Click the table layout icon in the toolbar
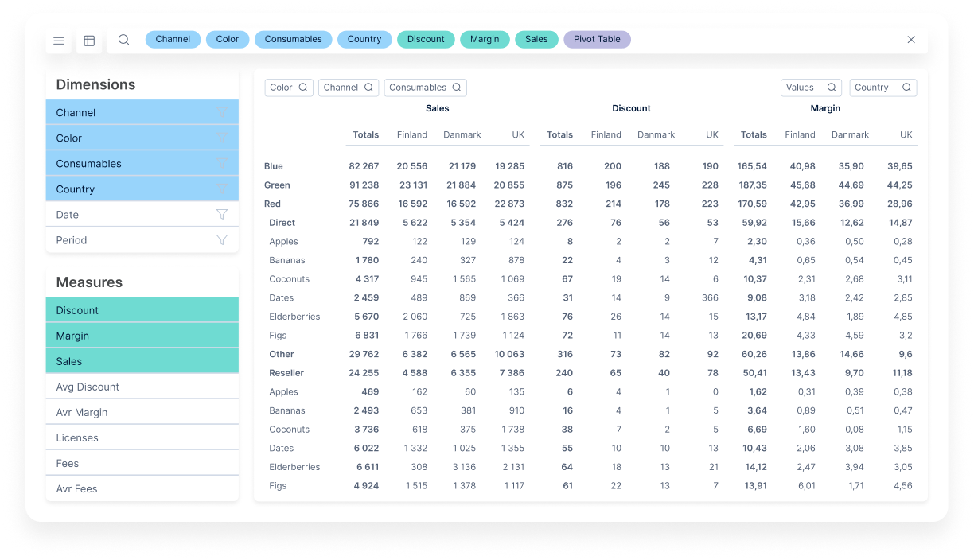The height and width of the screenshot is (560, 974). click(89, 40)
